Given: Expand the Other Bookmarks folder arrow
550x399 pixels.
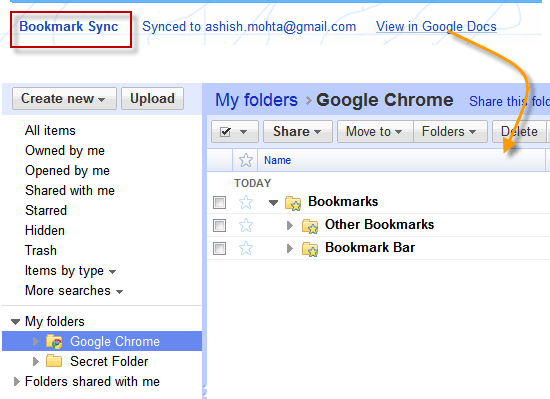Looking at the screenshot, I should click(x=289, y=225).
